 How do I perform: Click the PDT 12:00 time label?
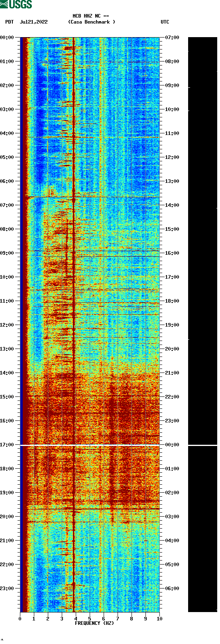7,325
